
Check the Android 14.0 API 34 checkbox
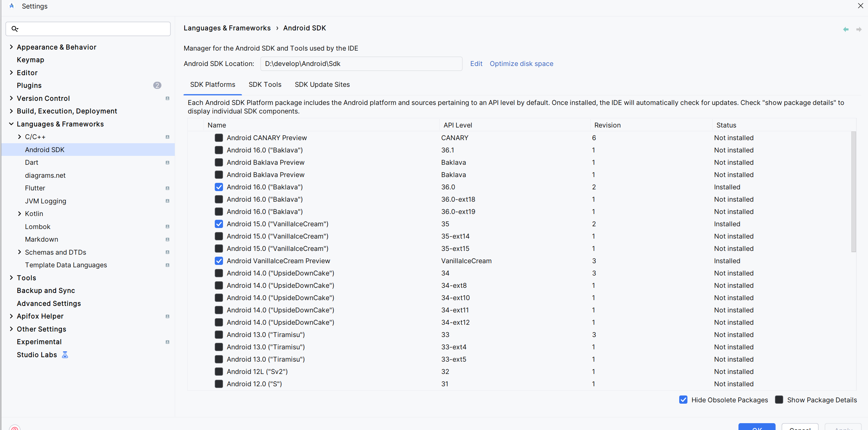[219, 273]
